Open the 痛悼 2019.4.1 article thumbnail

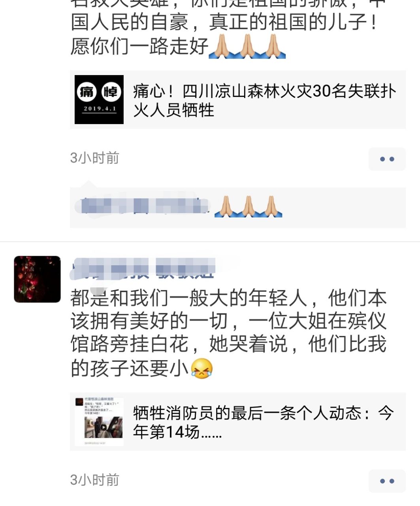99,99
